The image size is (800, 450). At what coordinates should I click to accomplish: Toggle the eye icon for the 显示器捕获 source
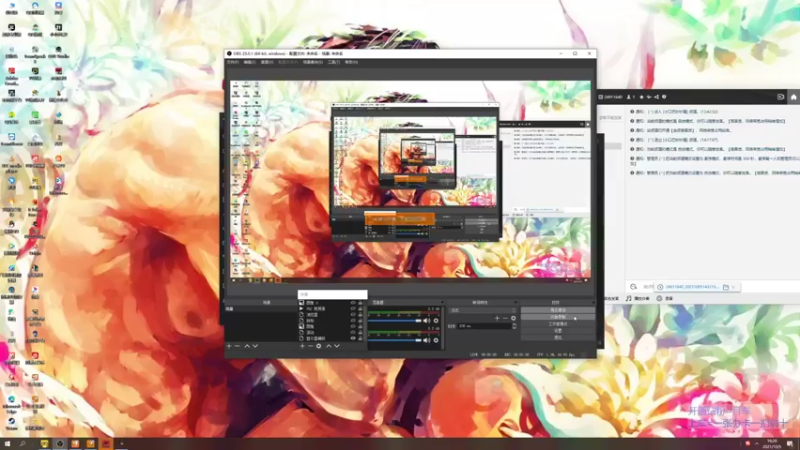(353, 338)
